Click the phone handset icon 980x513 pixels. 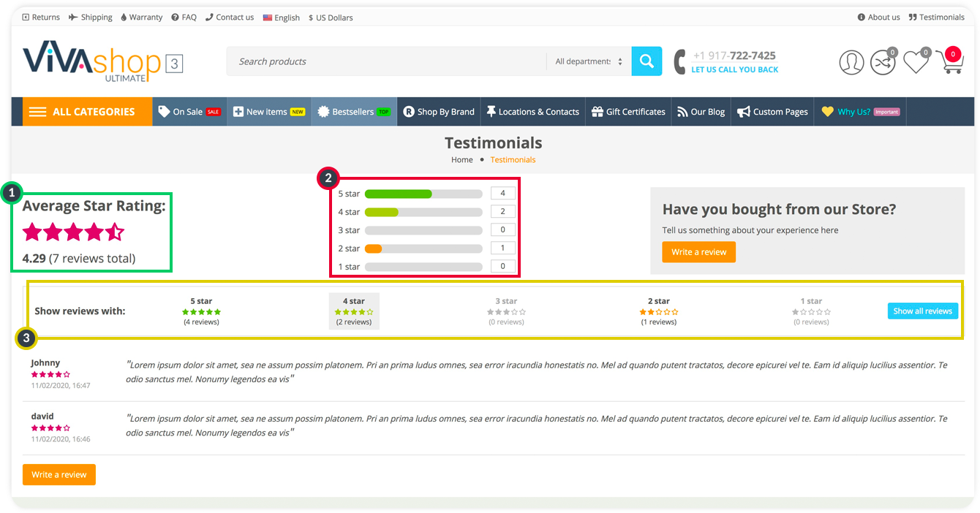coord(680,61)
